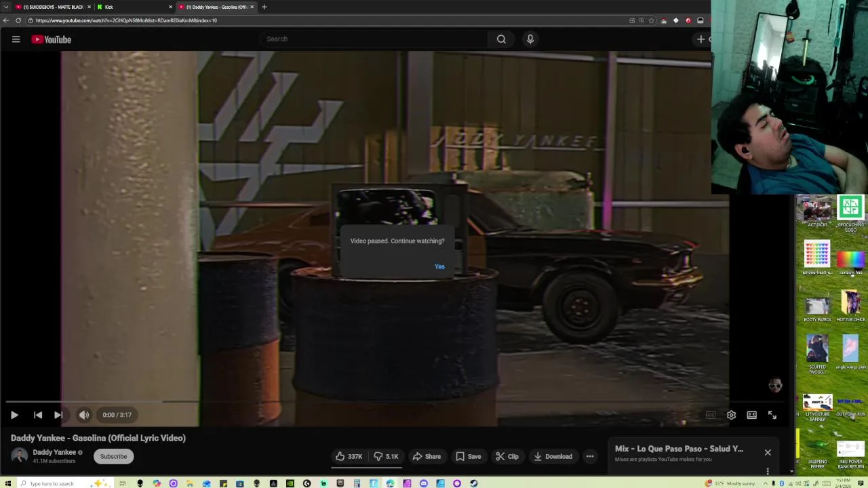Open the Windows Start menu
The height and width of the screenshot is (488, 868).
(x=7, y=483)
